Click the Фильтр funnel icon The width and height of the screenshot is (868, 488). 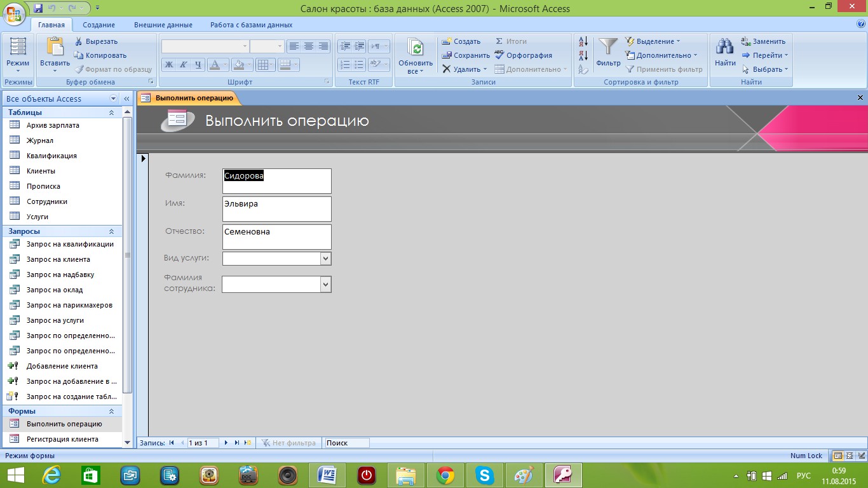coord(608,47)
